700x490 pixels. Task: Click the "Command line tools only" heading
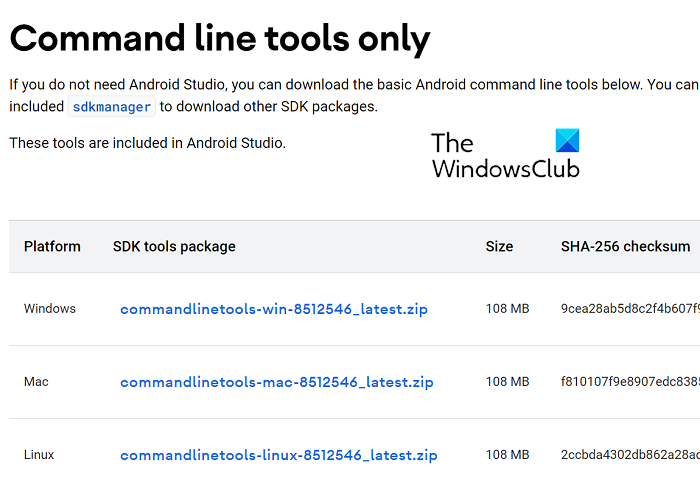click(x=220, y=38)
